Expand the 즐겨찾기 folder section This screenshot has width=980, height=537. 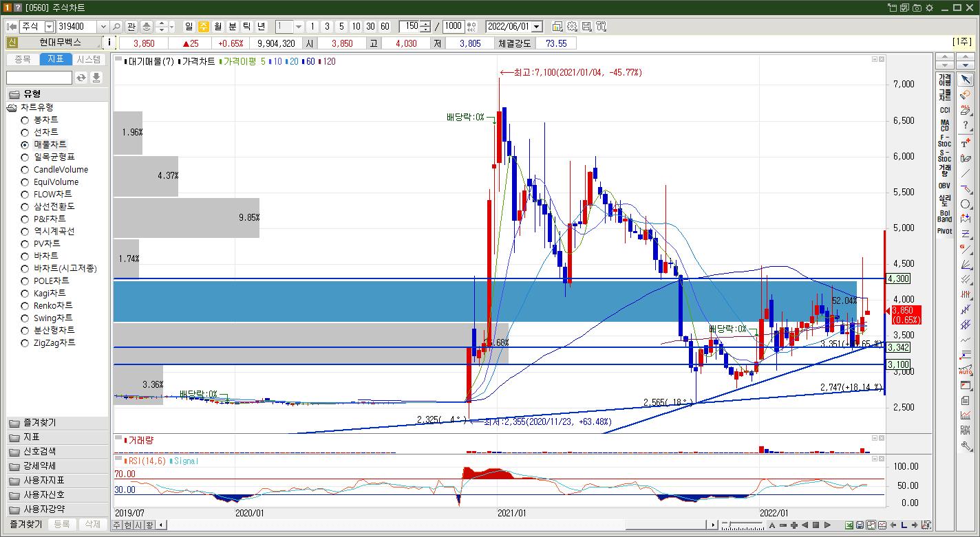tap(57, 423)
